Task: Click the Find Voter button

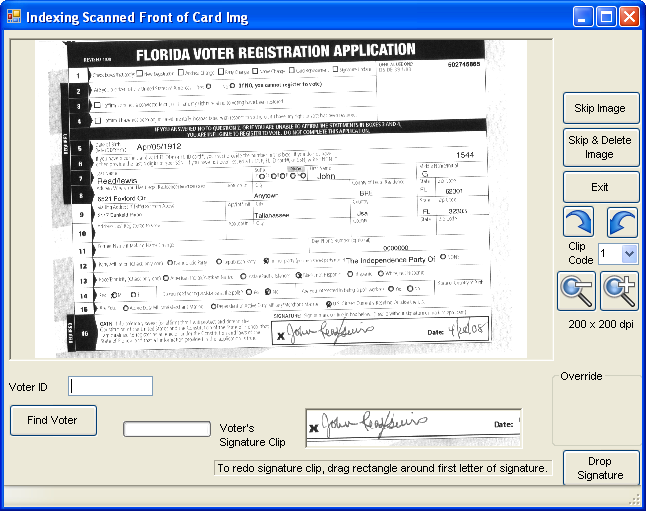Action: [54, 420]
